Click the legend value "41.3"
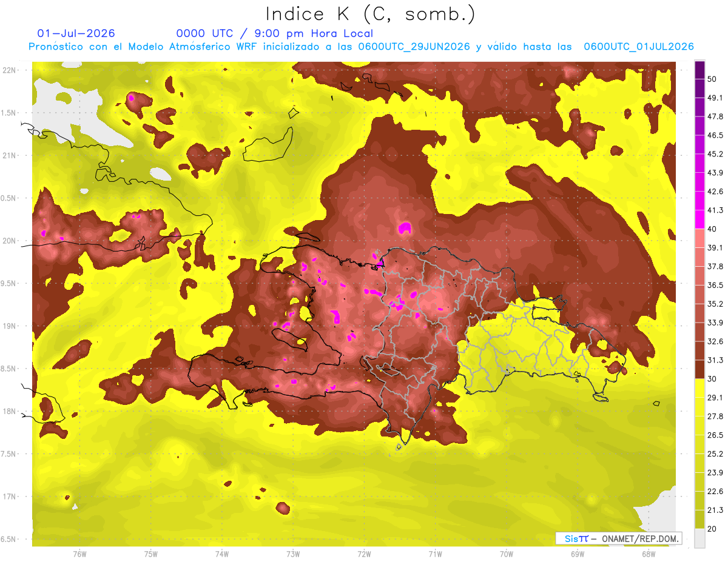Image resolution: width=728 pixels, height=562 pixels. pos(715,210)
